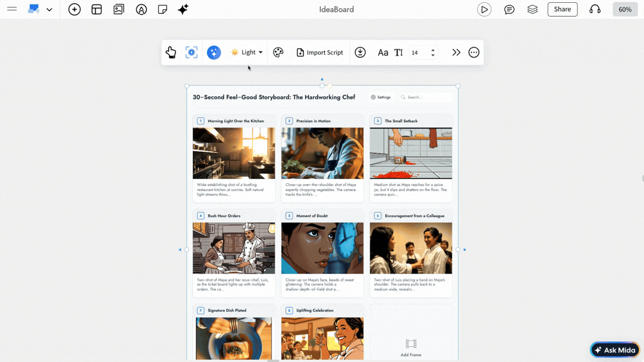Click frame number 5 badge

(x=289, y=216)
